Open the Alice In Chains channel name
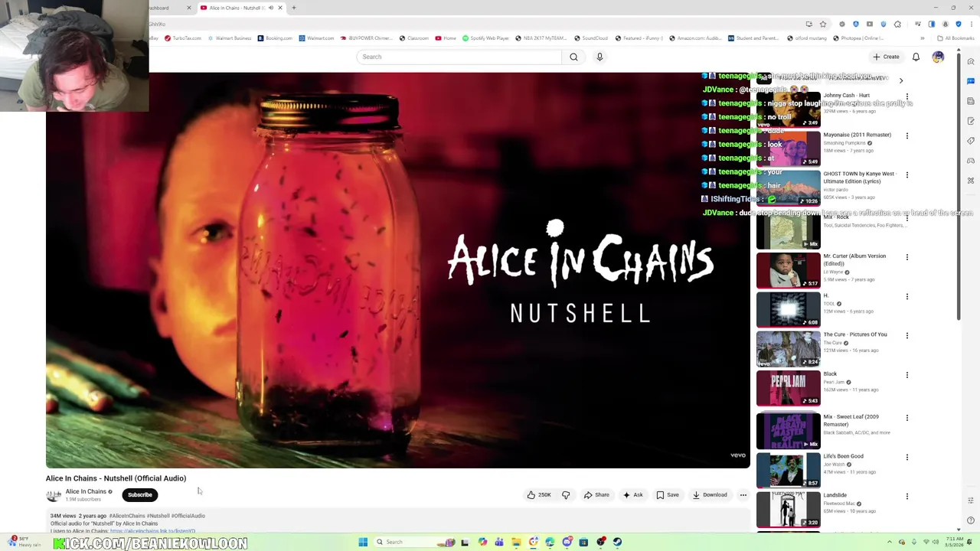Image resolution: width=980 pixels, height=551 pixels. click(86, 491)
